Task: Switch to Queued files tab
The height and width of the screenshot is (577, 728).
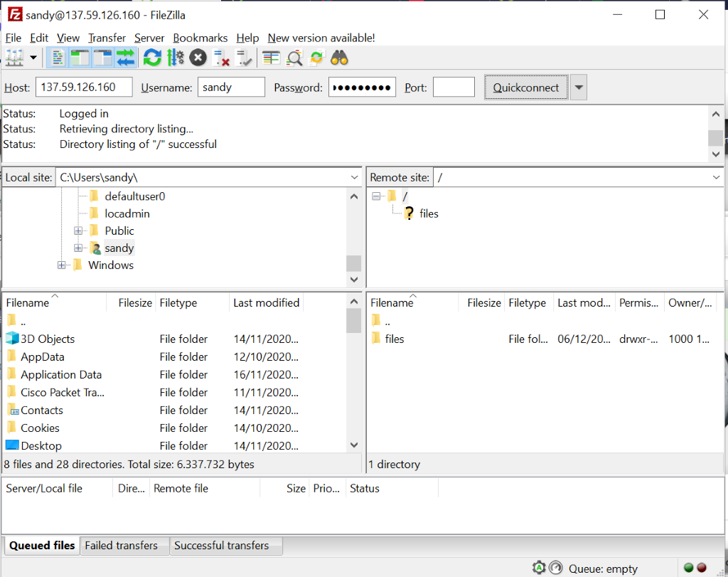Action: tap(42, 546)
